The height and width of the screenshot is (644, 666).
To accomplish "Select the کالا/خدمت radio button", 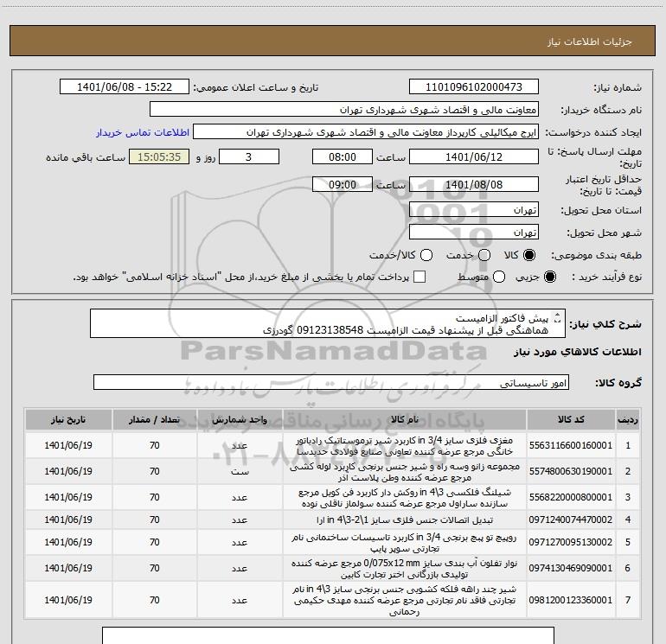I will (x=426, y=255).
